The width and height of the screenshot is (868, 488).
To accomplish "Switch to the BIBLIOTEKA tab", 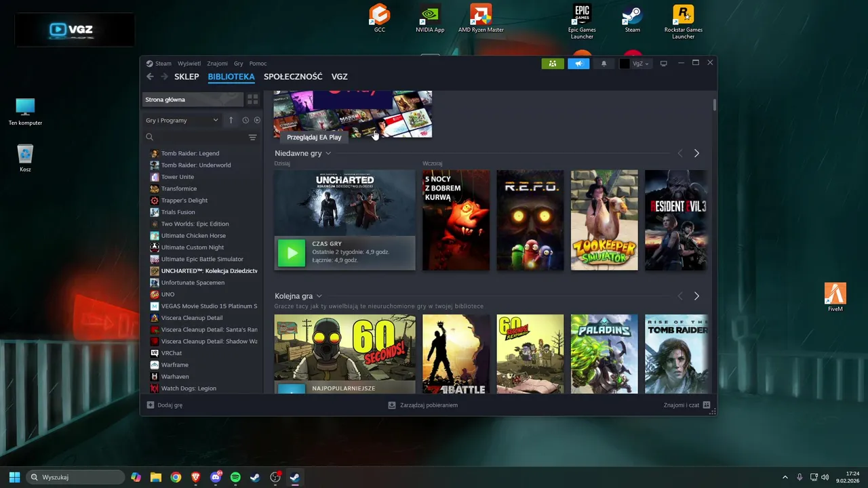I will [x=231, y=77].
